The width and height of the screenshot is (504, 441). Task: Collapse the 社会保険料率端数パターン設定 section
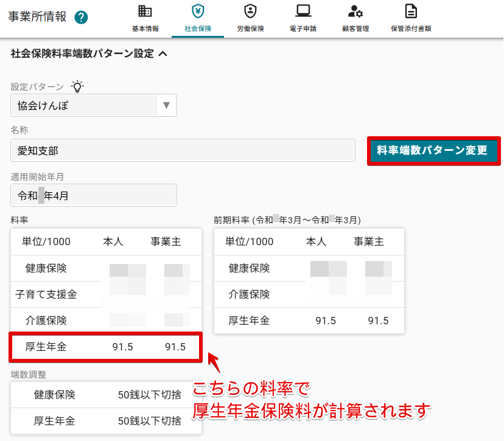tap(163, 54)
